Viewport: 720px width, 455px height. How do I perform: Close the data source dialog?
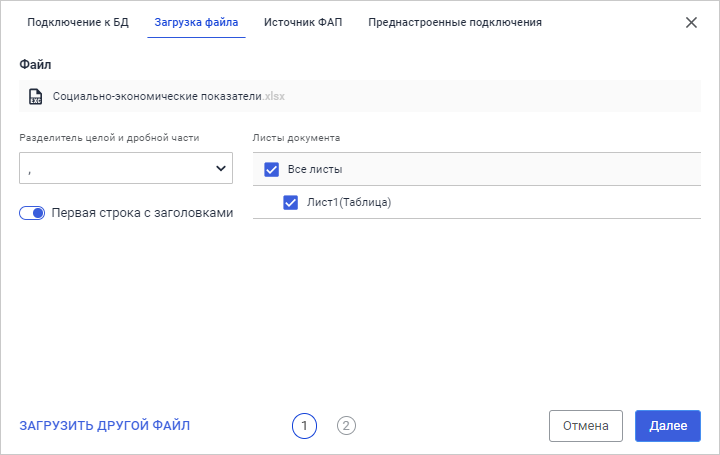click(x=691, y=22)
